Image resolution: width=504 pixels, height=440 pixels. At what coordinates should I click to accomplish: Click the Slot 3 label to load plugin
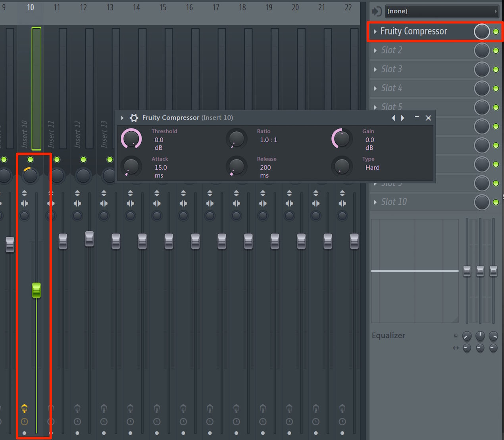coord(392,69)
